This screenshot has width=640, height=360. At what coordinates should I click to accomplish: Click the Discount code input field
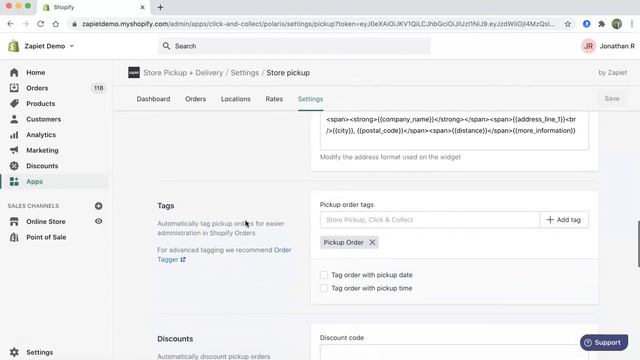click(x=454, y=353)
